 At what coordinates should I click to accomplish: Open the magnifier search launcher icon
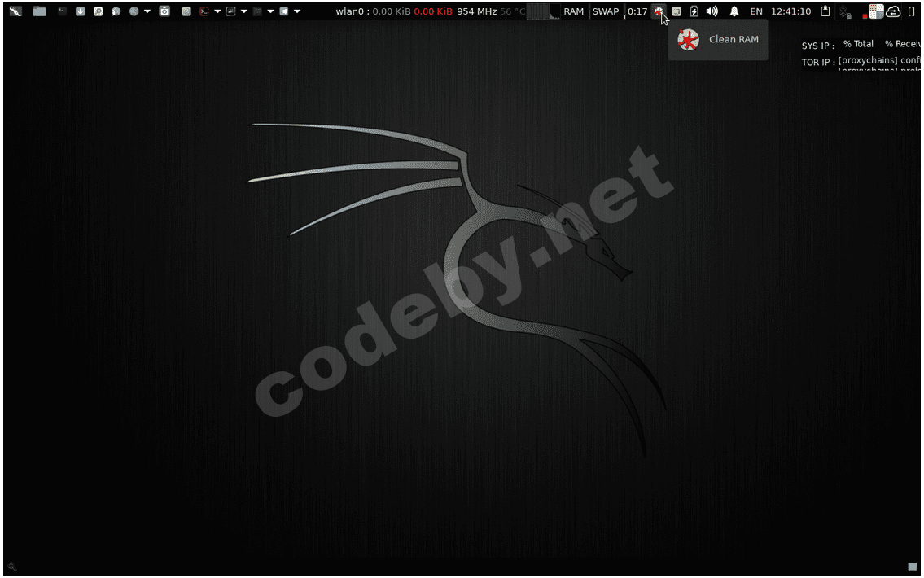tap(98, 11)
